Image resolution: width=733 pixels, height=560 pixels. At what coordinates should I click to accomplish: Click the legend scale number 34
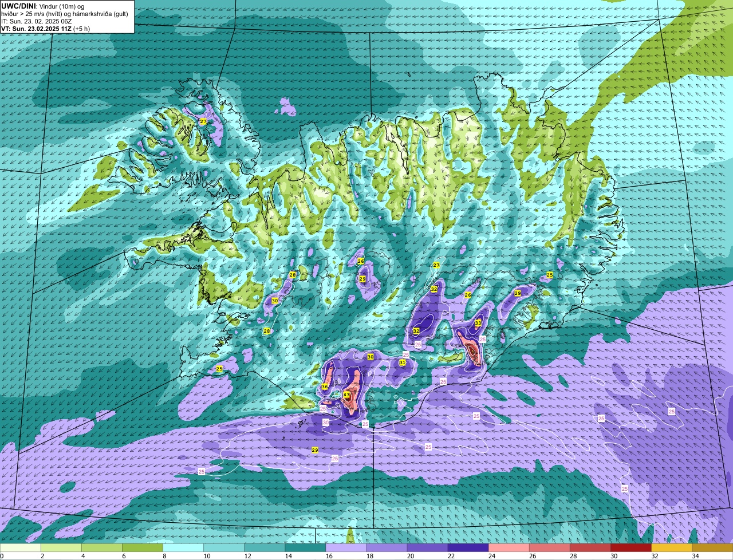click(695, 556)
